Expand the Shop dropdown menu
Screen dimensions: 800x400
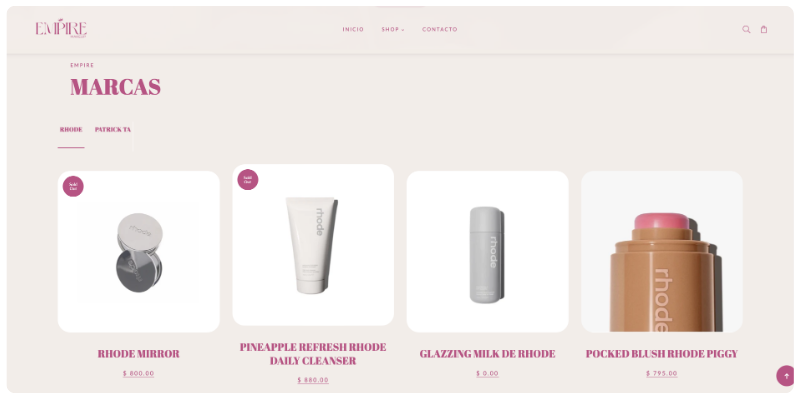(x=392, y=30)
